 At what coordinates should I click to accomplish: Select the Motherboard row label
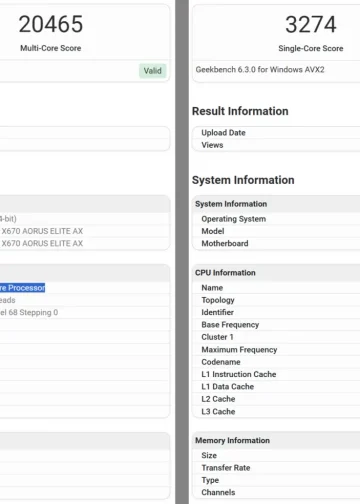(225, 243)
